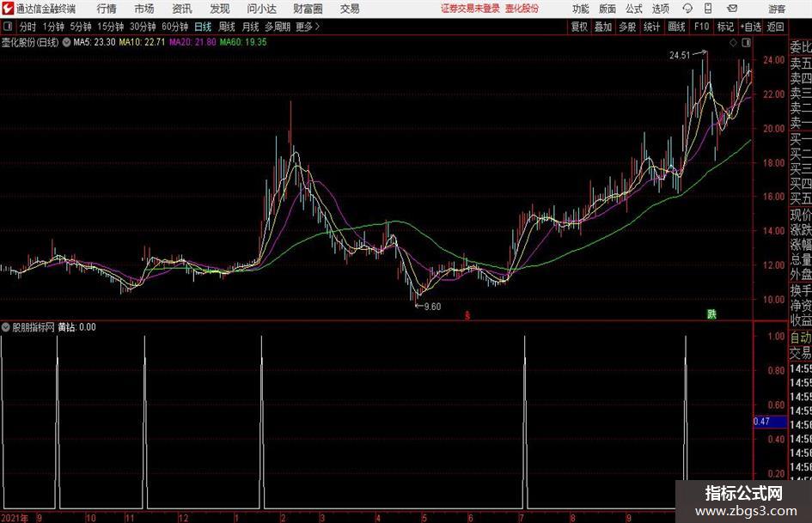Open the 功能 menu
The image size is (812, 523).
click(x=581, y=9)
